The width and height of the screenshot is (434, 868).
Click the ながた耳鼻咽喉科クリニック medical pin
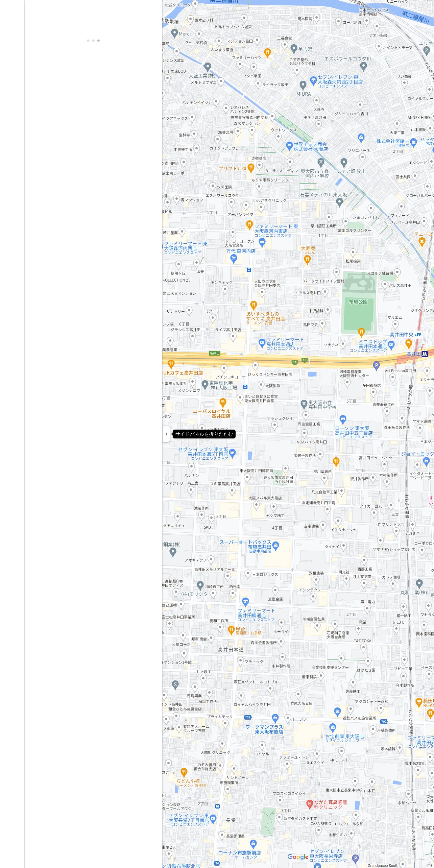point(309,804)
